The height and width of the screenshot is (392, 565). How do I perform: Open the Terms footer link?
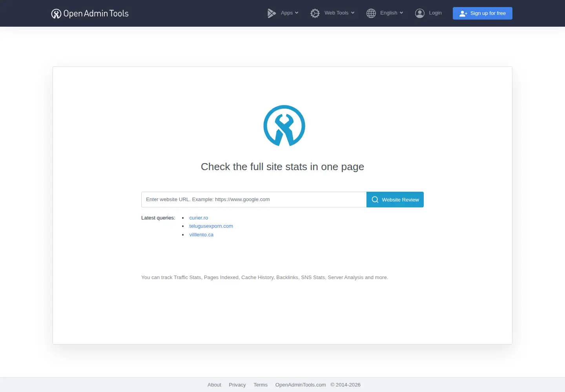(x=261, y=385)
